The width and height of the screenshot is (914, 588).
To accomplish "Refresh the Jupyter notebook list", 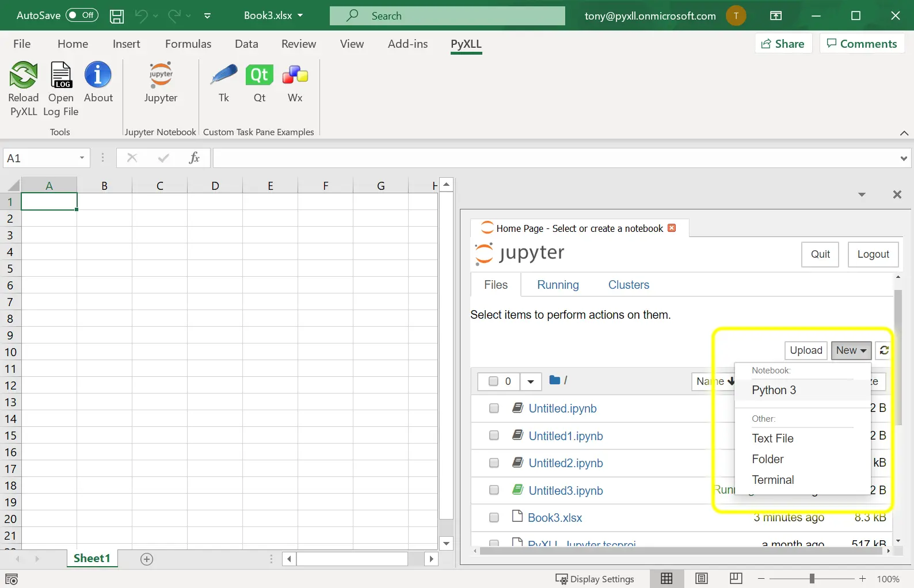I will coord(884,350).
